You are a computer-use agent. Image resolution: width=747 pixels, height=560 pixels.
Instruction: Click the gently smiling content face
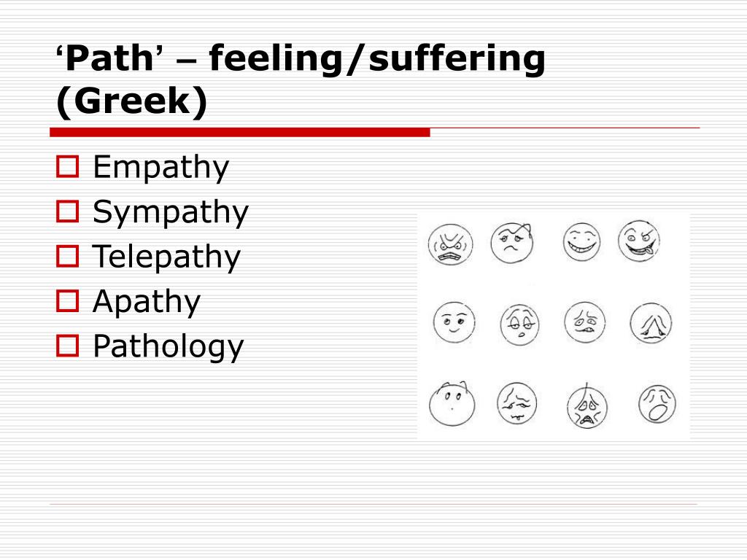point(454,322)
